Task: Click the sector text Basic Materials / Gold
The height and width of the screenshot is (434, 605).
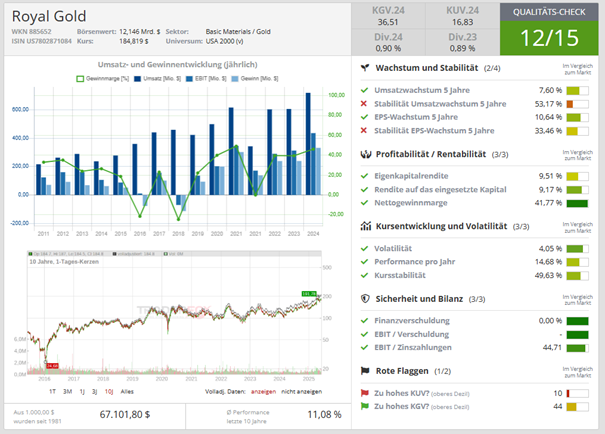Action: click(x=238, y=32)
